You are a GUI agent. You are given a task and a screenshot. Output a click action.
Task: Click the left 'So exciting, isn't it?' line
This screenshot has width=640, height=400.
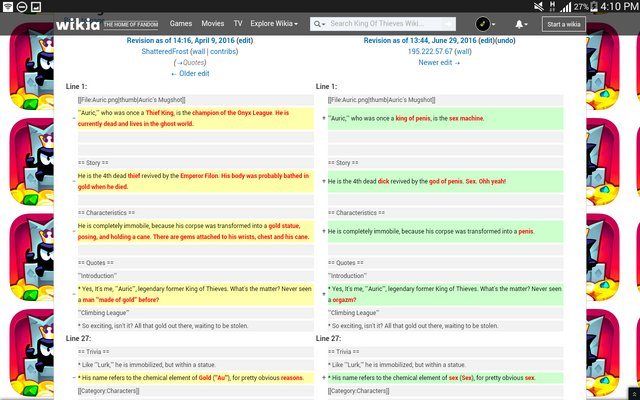click(196, 326)
